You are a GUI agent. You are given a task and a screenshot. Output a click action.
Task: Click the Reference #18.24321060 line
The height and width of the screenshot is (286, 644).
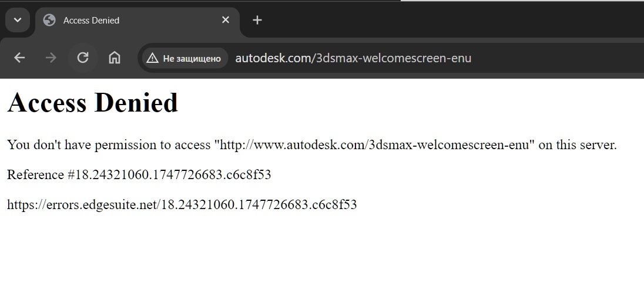(139, 175)
